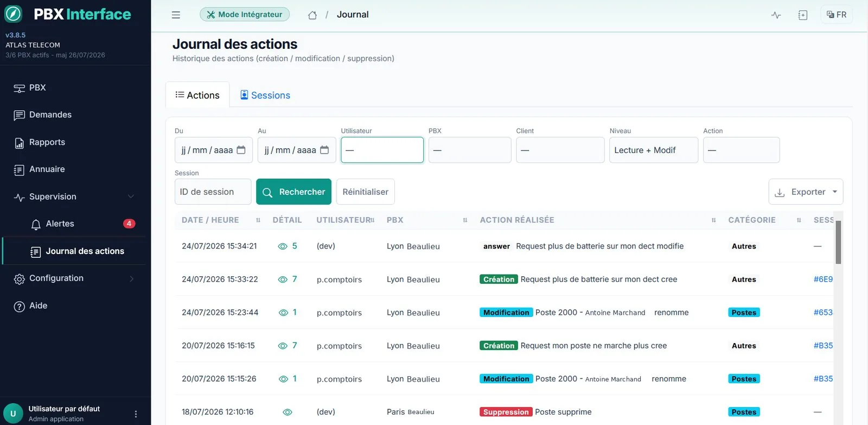The image size is (868, 425).
Task: Focus the ID de session input
Action: click(x=213, y=192)
